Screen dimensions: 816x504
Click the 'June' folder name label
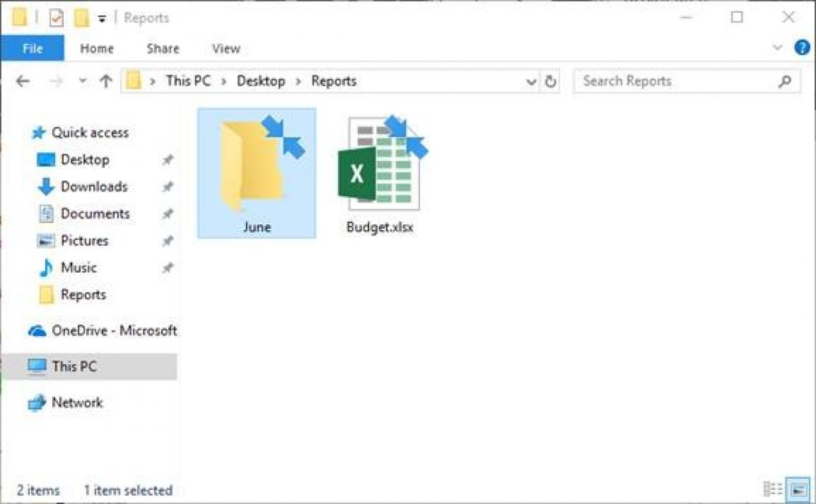coord(257,227)
